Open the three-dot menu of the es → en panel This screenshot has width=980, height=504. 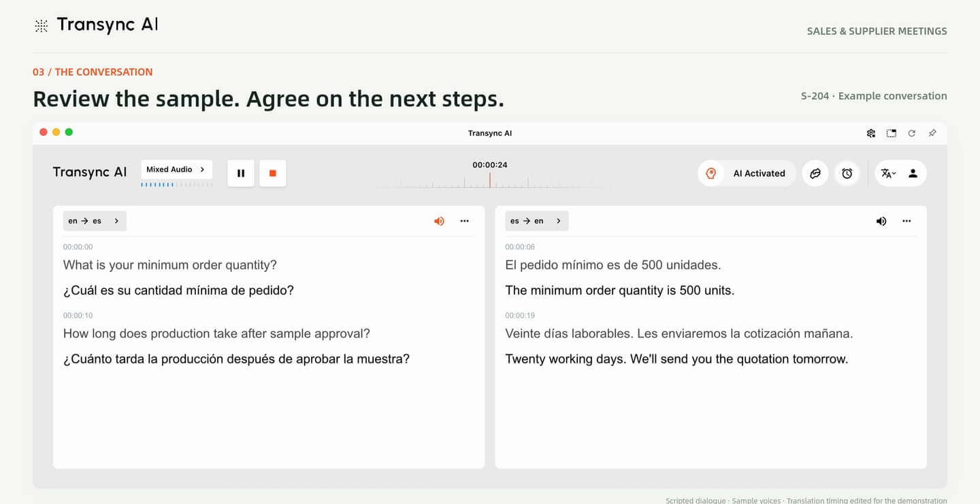click(x=906, y=221)
